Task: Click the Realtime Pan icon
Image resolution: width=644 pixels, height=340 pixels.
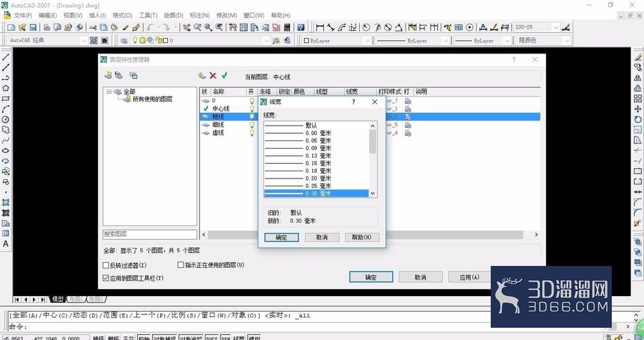Action: [187, 28]
